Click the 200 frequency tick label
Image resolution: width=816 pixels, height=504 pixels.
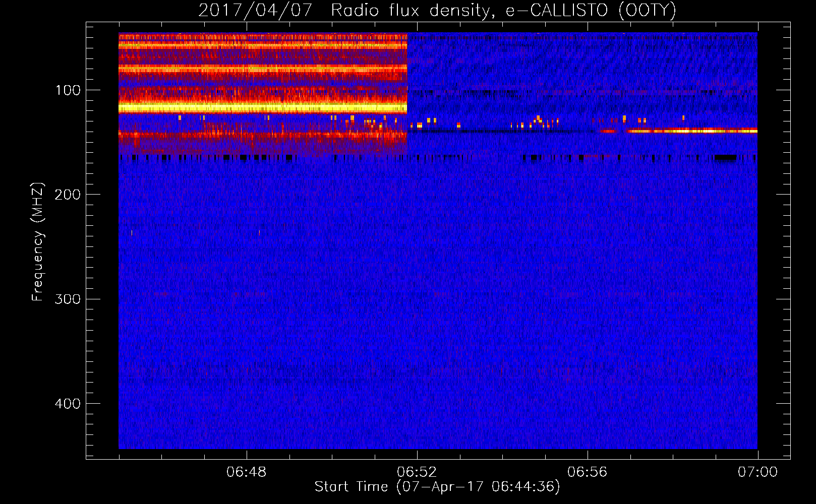point(68,195)
